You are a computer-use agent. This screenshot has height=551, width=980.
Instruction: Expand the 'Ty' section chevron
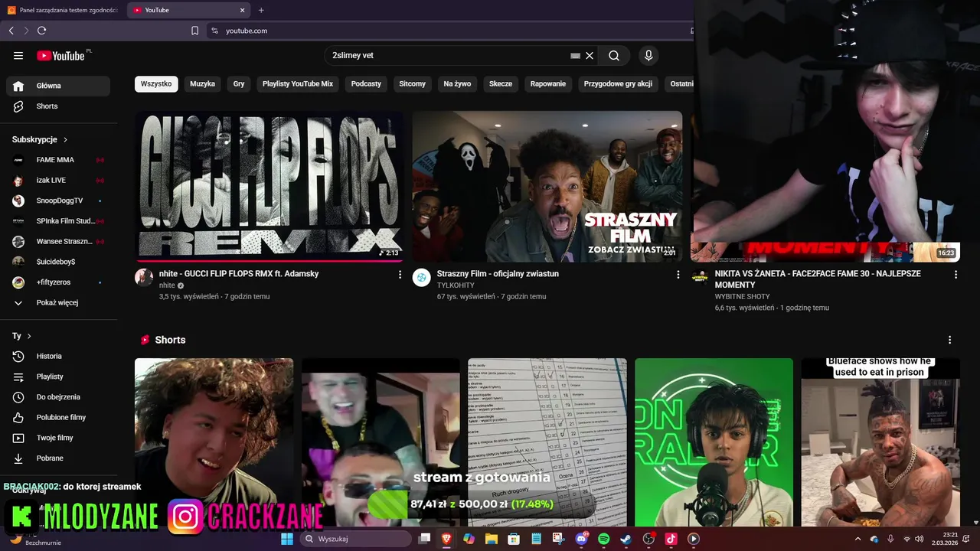coord(29,336)
